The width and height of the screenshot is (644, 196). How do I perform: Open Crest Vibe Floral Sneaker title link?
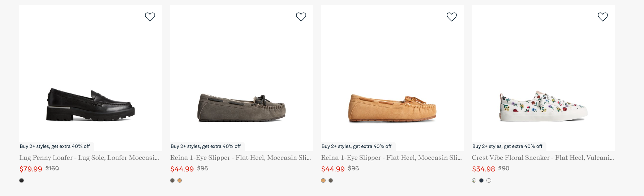pyautogui.click(x=543, y=158)
